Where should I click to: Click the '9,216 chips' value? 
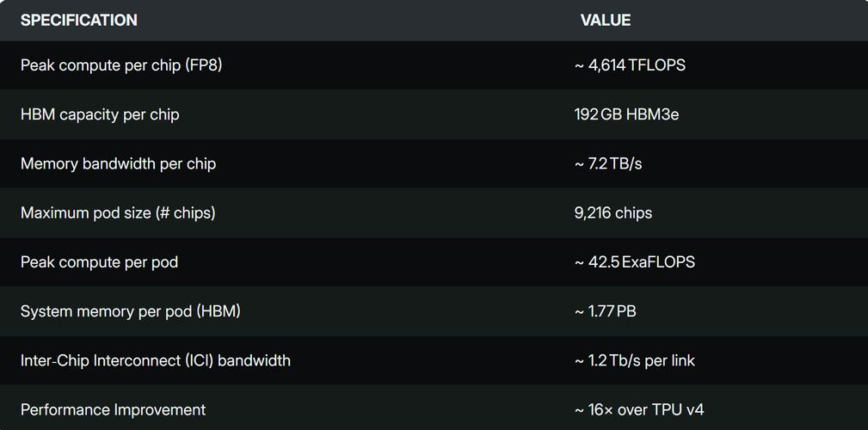(613, 212)
